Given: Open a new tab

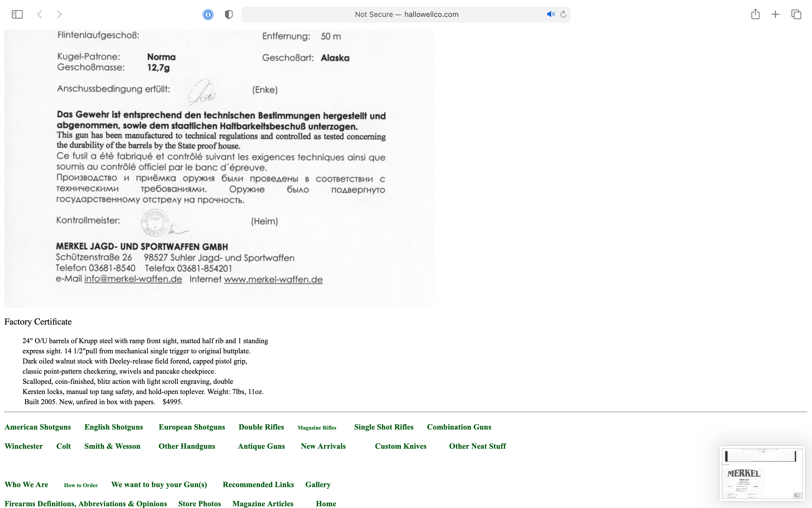Looking at the screenshot, I should (775, 14).
